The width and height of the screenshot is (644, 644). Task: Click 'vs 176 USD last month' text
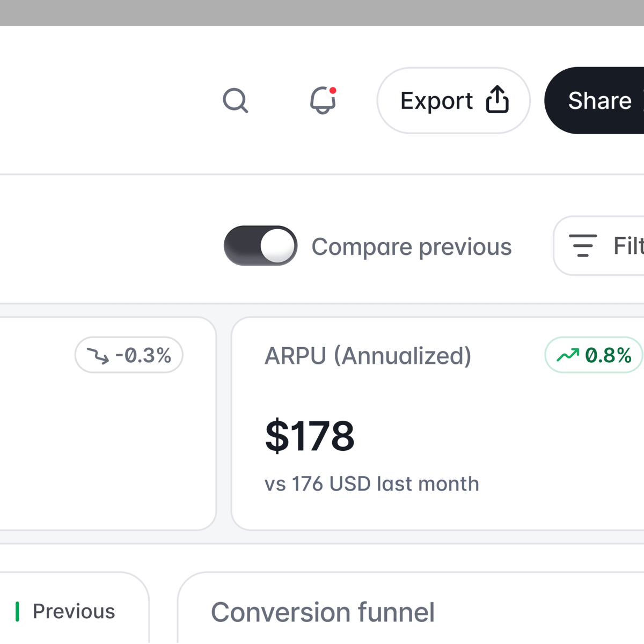coord(372,484)
